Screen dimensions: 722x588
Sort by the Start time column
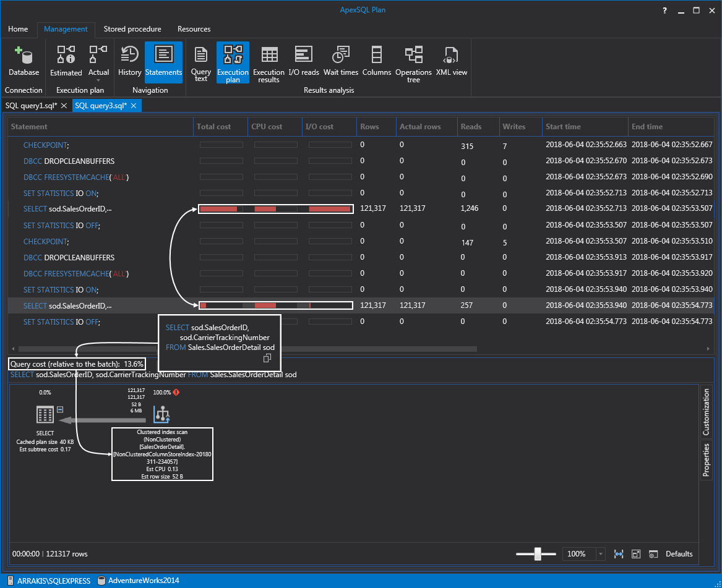pyautogui.click(x=585, y=127)
